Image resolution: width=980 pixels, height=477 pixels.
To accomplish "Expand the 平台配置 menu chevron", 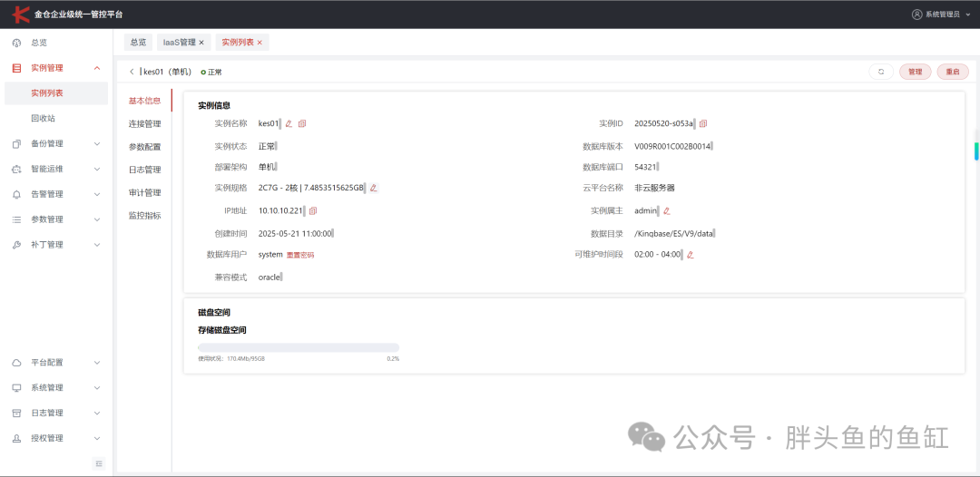I will (97, 363).
